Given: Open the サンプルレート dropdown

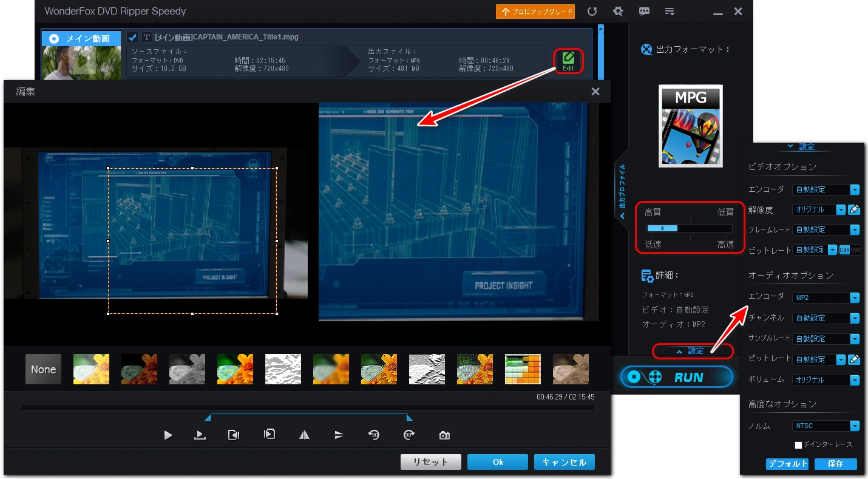Looking at the screenshot, I should point(826,339).
